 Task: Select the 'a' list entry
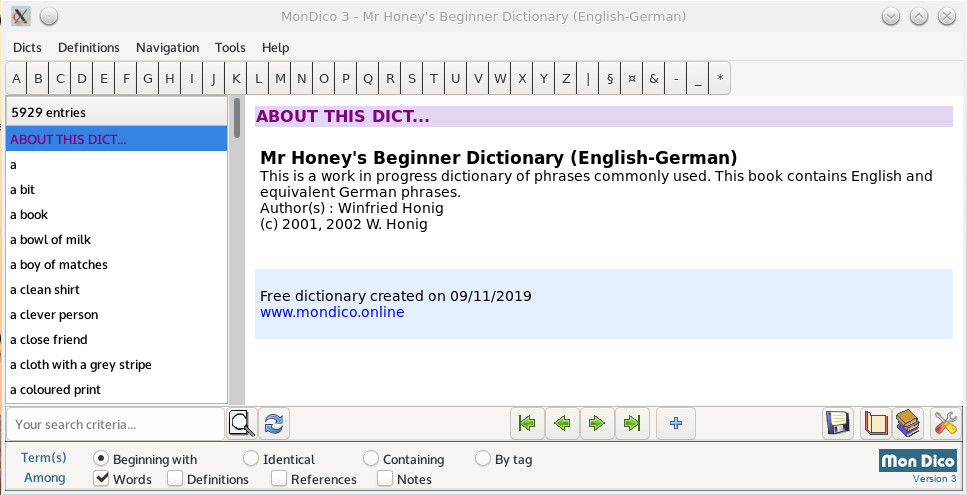pyautogui.click(x=117, y=165)
